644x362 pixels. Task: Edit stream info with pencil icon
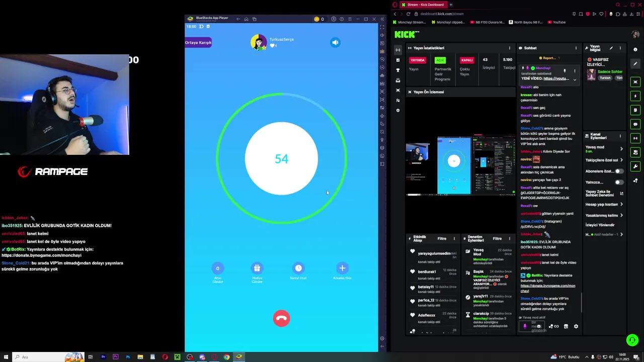611,48
